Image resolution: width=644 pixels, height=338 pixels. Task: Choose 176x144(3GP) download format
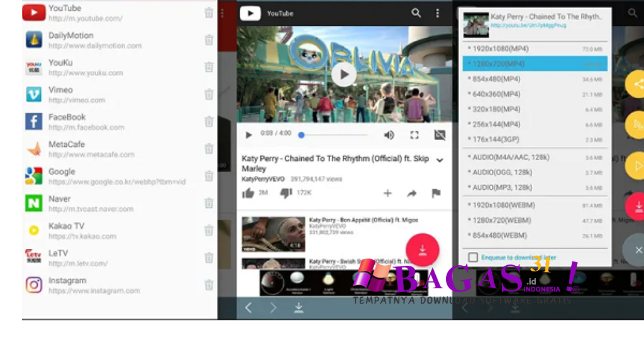535,139
